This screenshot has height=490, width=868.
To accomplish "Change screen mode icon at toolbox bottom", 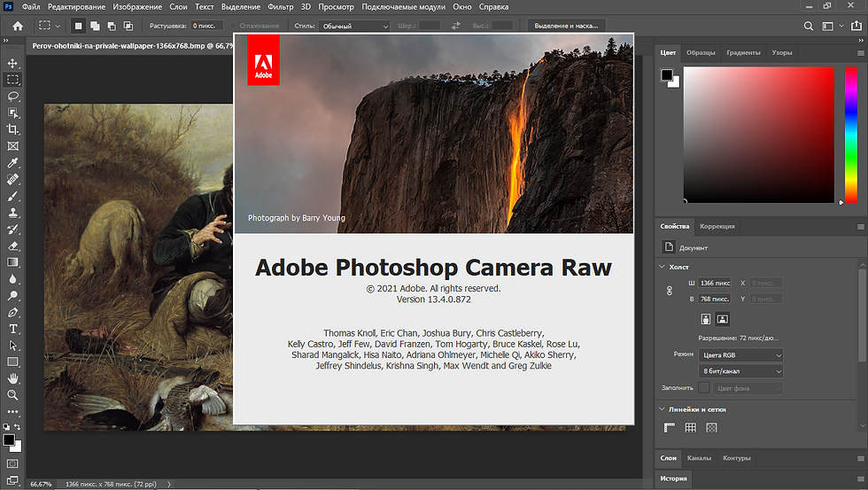I will (12, 480).
